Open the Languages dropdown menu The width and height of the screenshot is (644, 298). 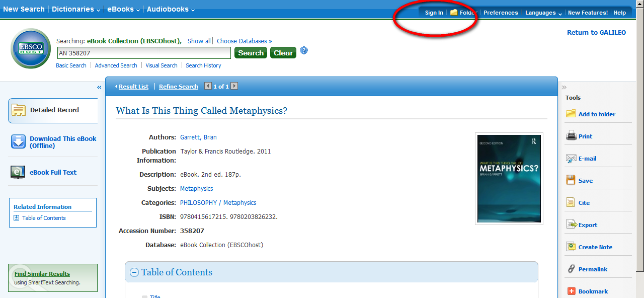tap(543, 13)
